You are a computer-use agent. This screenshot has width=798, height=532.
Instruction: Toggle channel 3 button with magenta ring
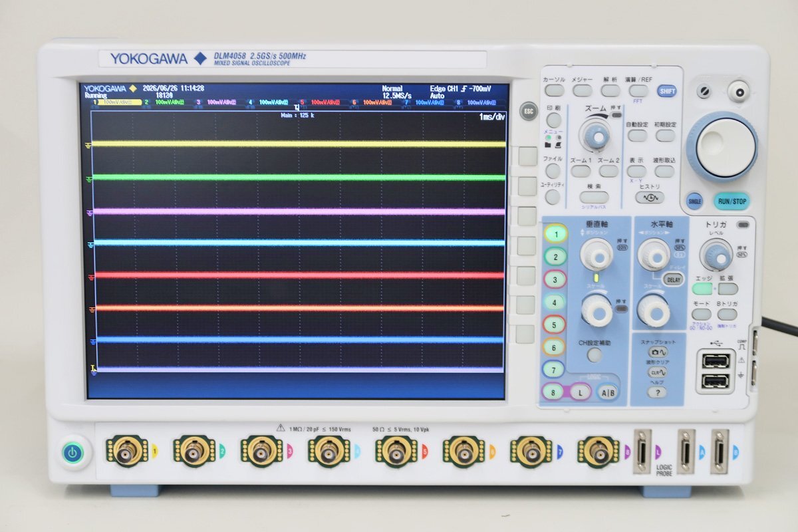click(555, 279)
